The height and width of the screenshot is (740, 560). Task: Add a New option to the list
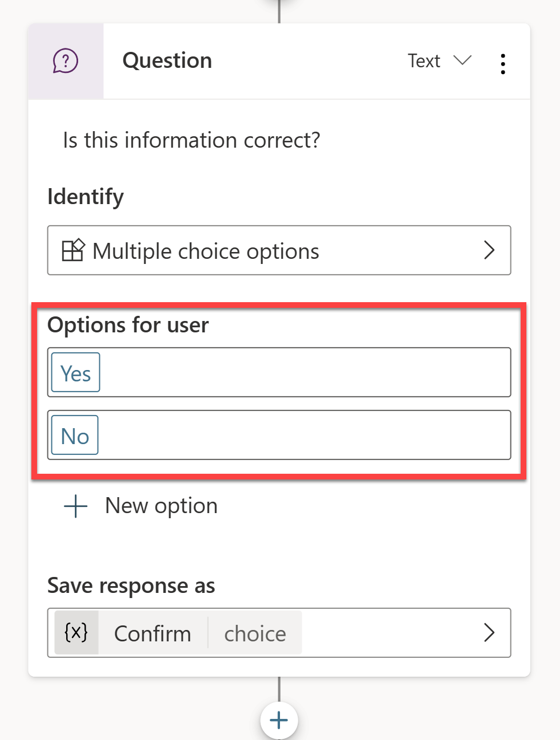141,506
